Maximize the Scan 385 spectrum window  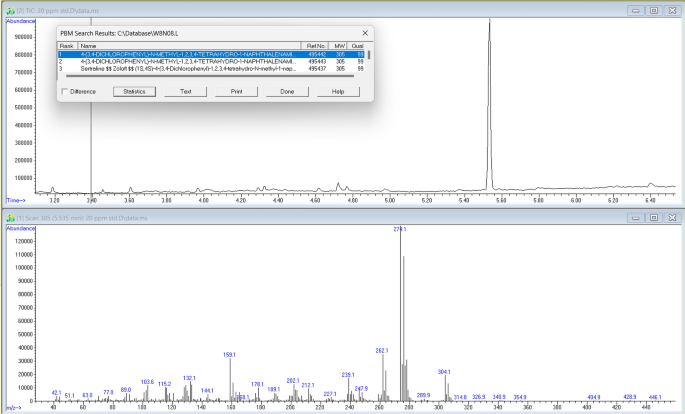pyautogui.click(x=654, y=217)
